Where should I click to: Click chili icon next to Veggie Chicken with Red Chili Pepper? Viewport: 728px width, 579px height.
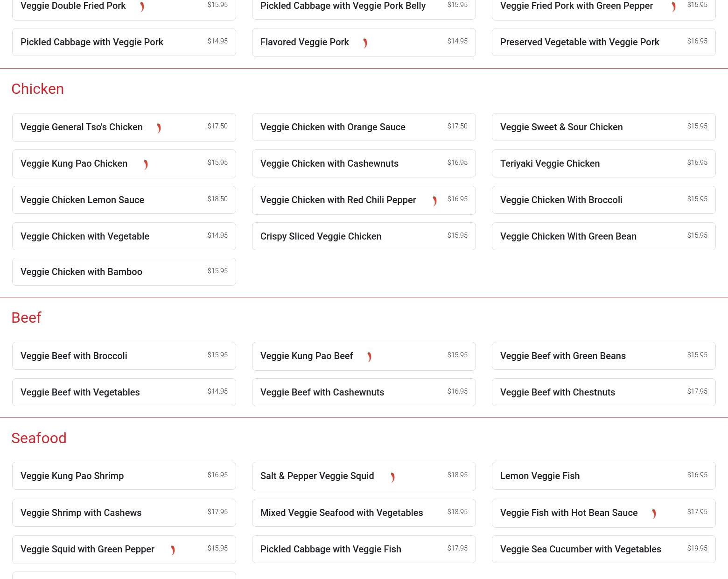pos(434,201)
